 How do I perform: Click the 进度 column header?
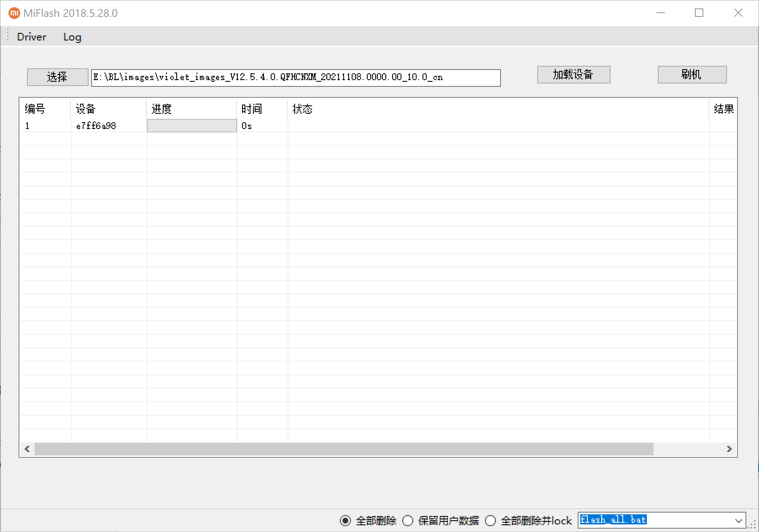point(161,109)
